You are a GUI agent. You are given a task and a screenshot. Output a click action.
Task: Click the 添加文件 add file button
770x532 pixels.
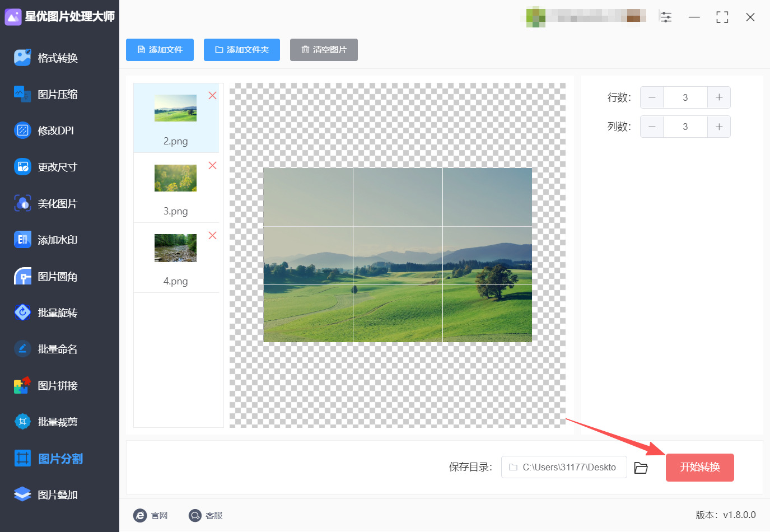(160, 50)
